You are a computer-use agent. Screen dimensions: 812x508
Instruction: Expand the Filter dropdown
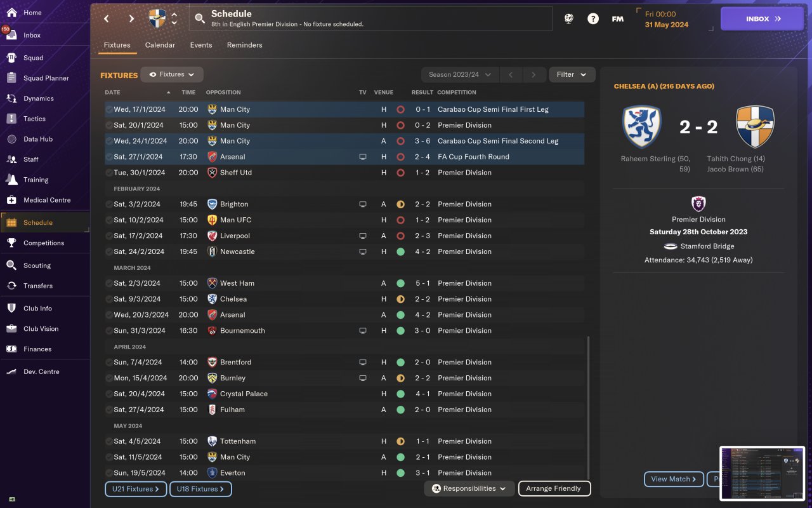[x=572, y=75]
